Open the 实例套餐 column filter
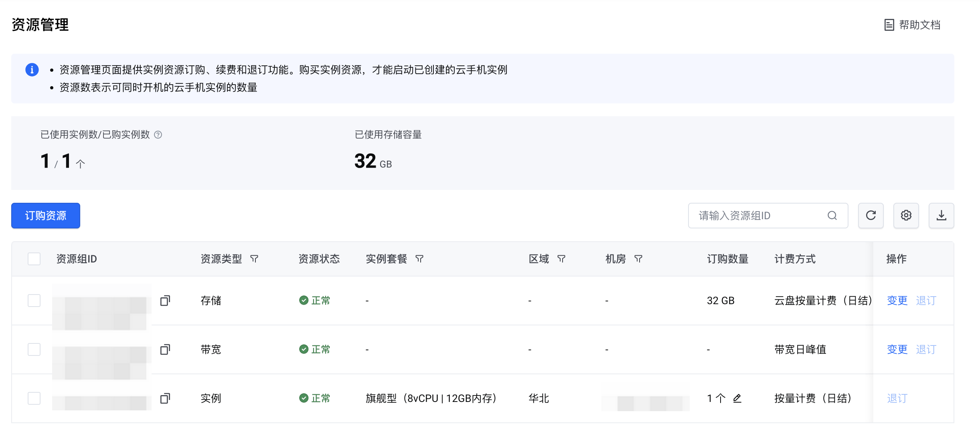This screenshot has width=980, height=432. tap(419, 259)
